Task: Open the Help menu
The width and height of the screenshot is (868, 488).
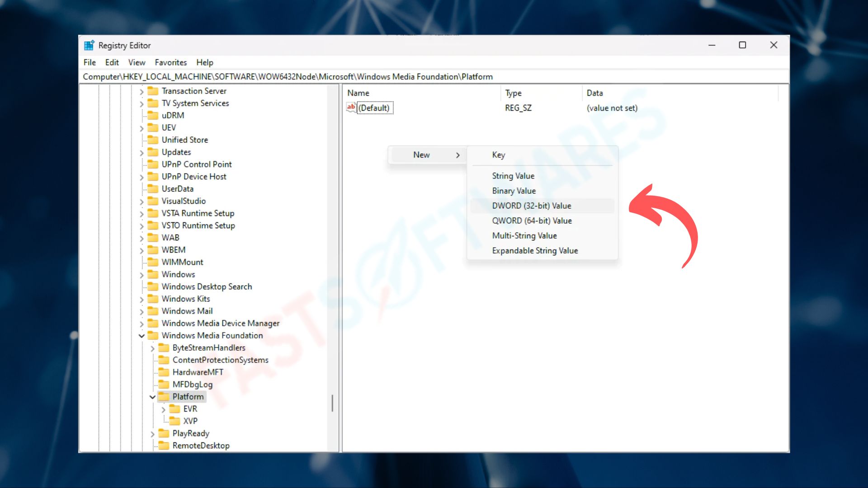Action: pos(204,62)
